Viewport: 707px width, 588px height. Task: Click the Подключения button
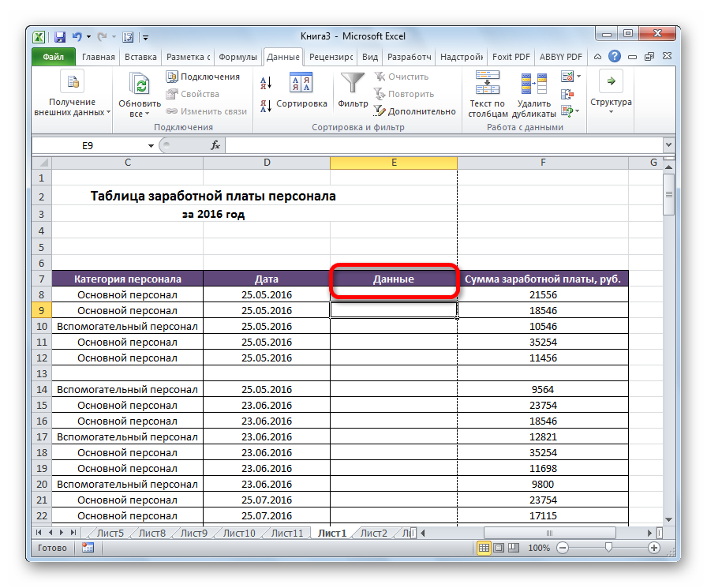(203, 77)
